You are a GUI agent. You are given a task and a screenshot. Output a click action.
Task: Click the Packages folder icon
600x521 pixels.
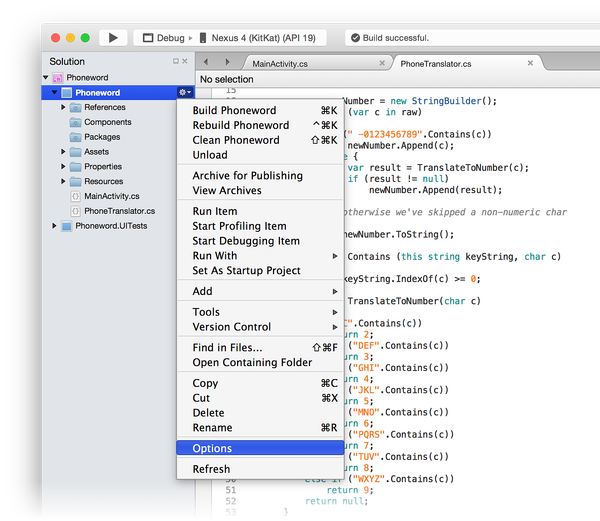(x=75, y=137)
